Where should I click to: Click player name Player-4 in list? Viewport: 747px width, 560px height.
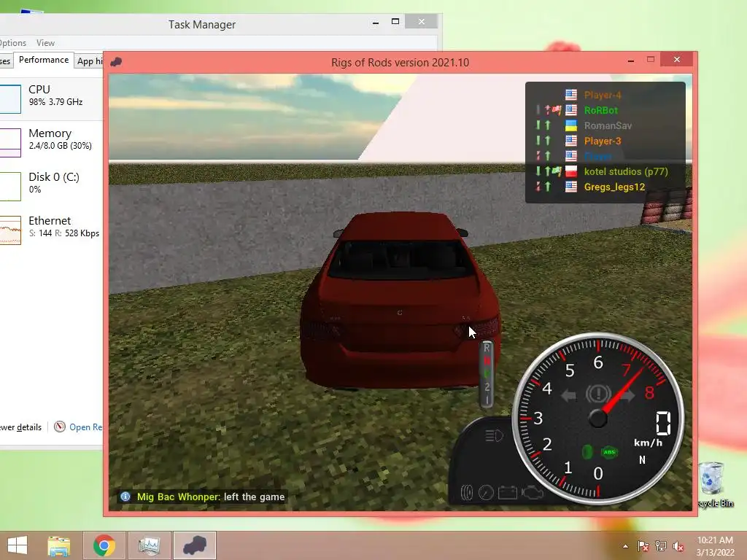coord(603,96)
